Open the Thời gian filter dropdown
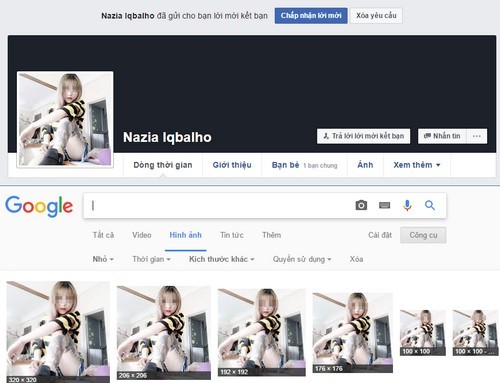 click(151, 259)
